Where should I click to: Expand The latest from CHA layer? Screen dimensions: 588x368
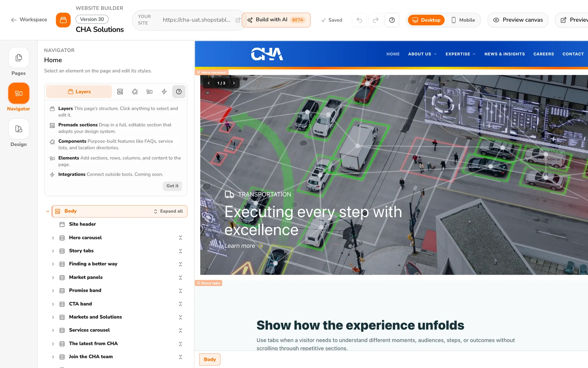coord(53,343)
